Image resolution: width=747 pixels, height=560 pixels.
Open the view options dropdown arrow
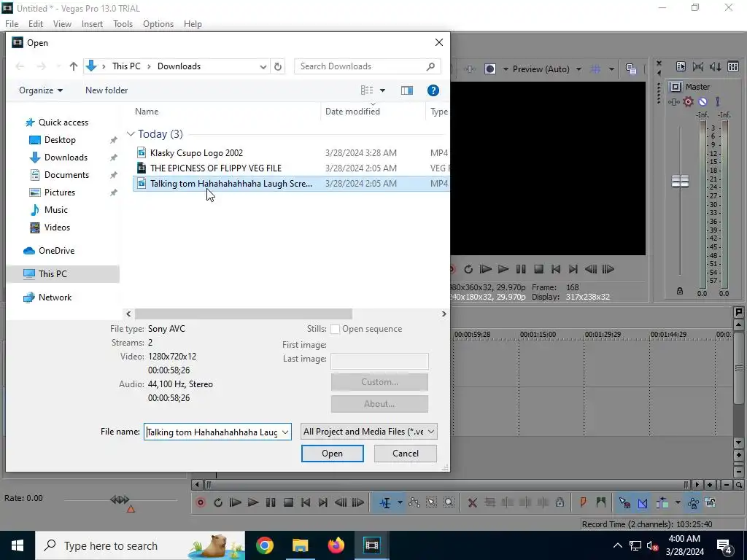click(x=382, y=90)
